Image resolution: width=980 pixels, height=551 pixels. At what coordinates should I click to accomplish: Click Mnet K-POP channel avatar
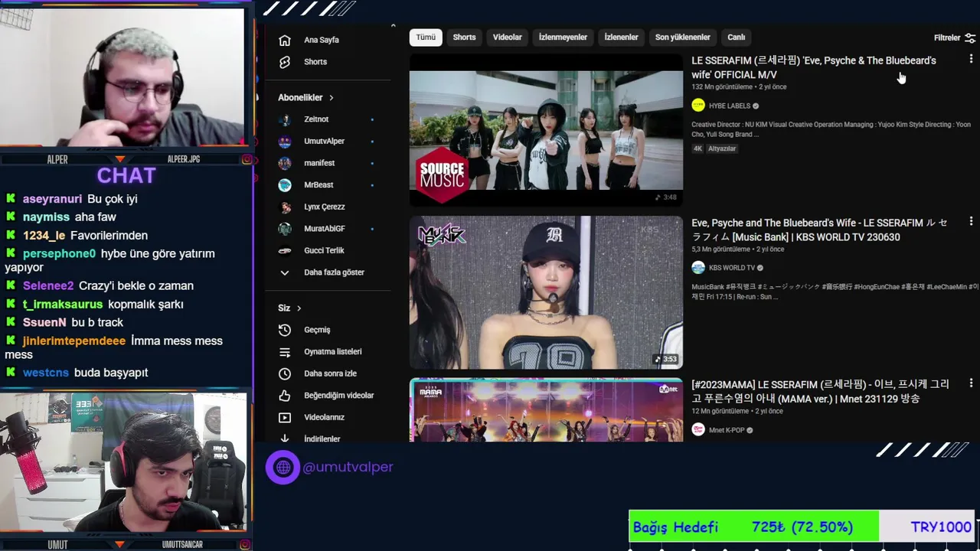pyautogui.click(x=698, y=430)
